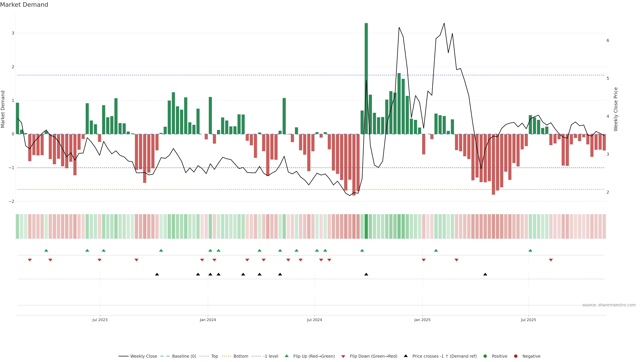Click the red Negative legend dot

tap(516, 356)
